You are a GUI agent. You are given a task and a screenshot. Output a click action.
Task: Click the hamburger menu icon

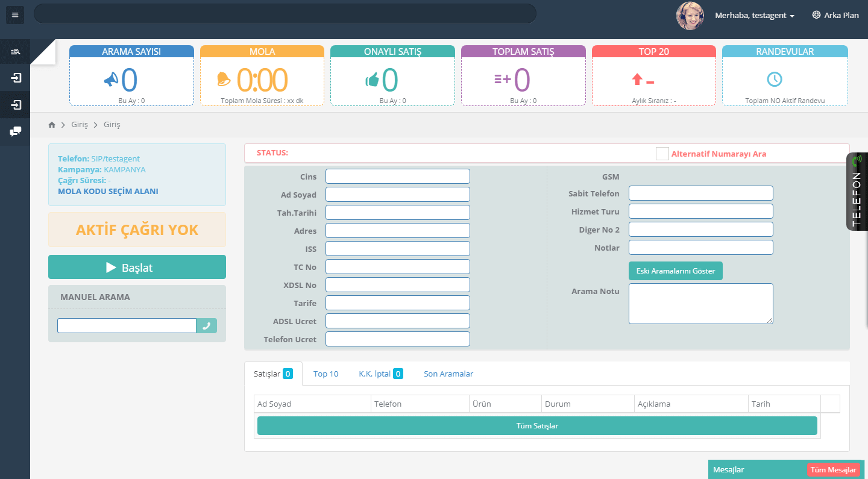(x=15, y=15)
